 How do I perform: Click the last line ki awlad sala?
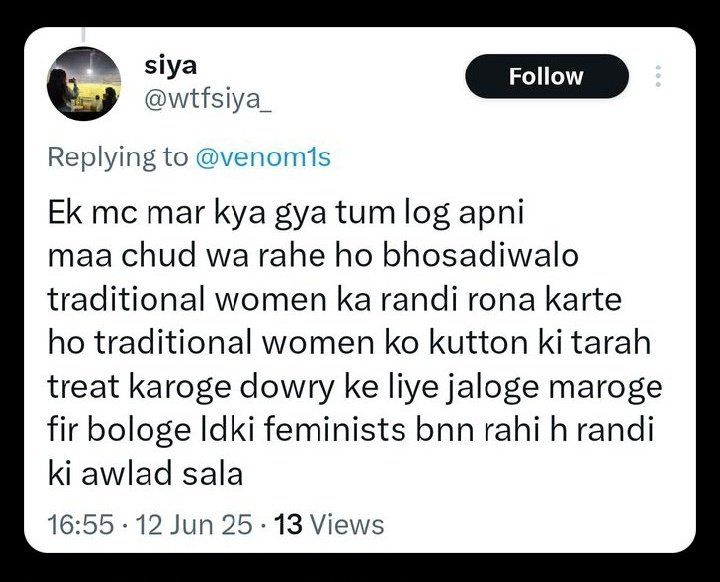[x=145, y=474]
